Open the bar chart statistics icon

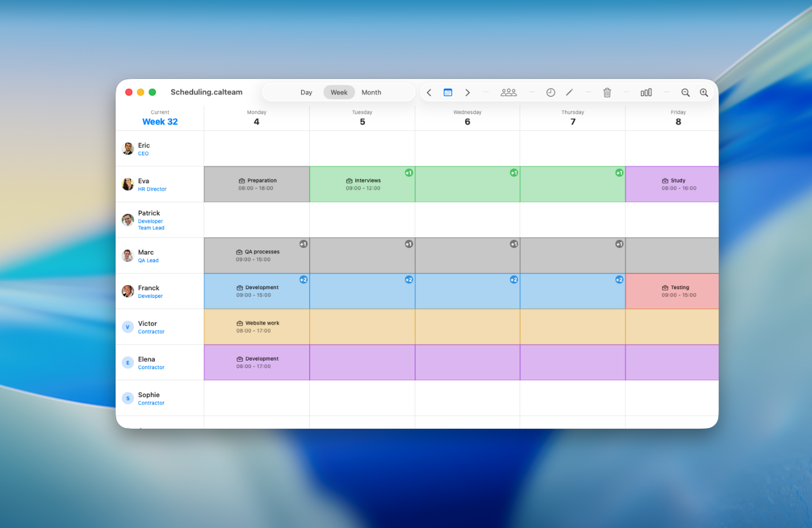click(x=646, y=93)
